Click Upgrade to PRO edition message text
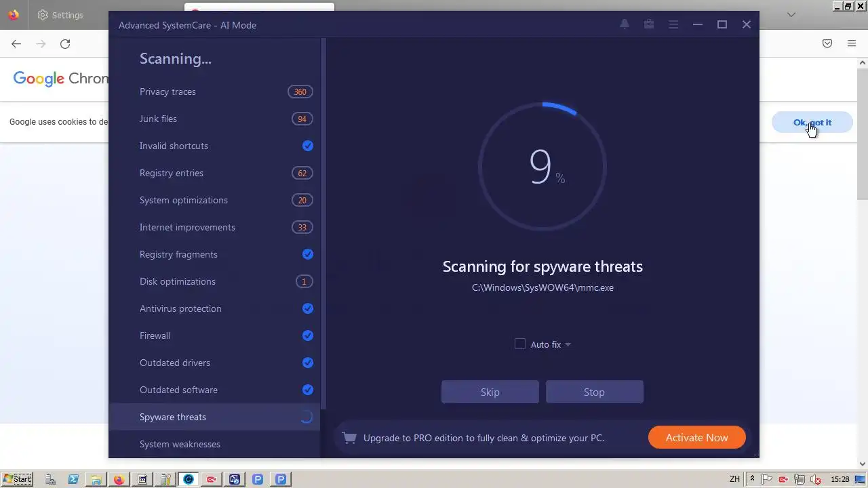868x488 pixels. click(484, 438)
